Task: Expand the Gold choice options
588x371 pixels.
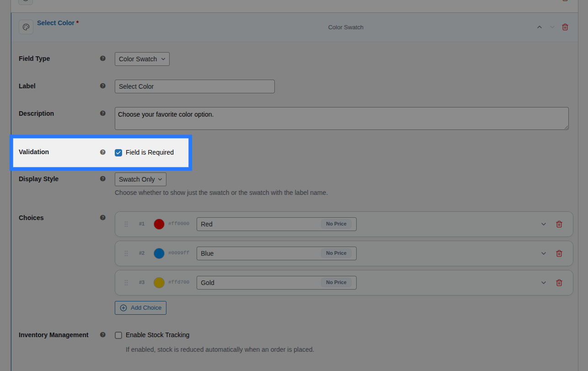Action: click(x=544, y=283)
